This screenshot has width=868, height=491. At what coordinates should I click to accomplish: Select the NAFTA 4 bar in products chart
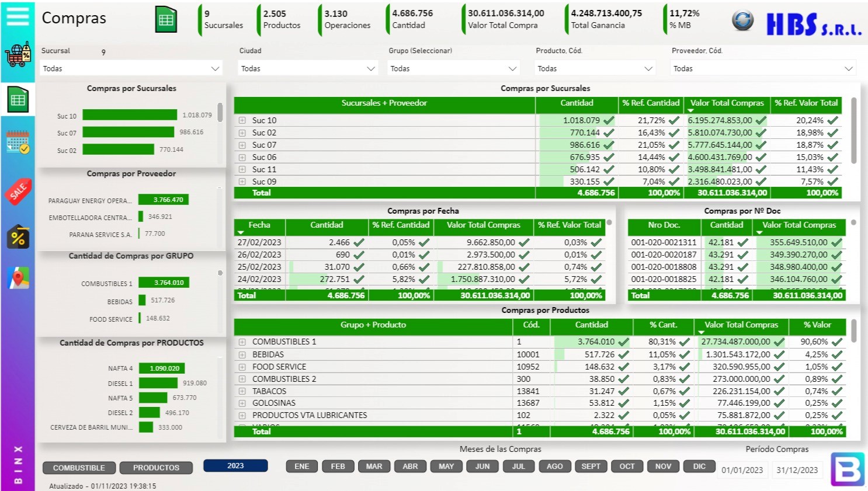pyautogui.click(x=162, y=368)
